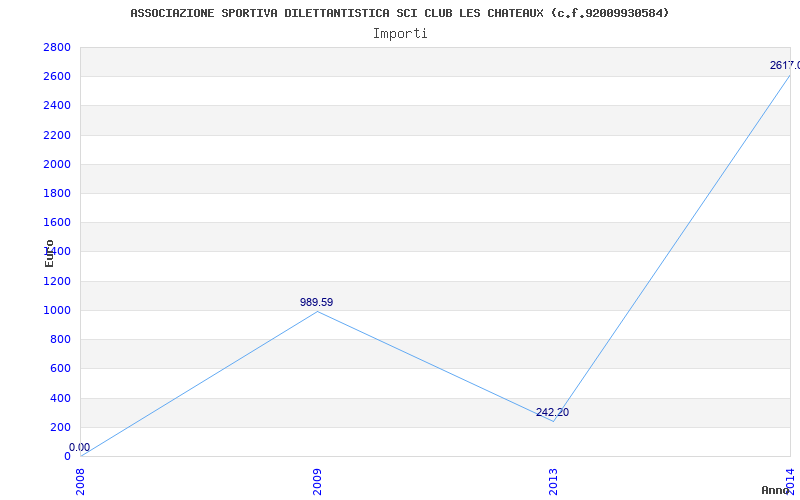Screen dimensions: 800x500
Task: Click the 0 y-axis tick label
Action: [x=67, y=456]
